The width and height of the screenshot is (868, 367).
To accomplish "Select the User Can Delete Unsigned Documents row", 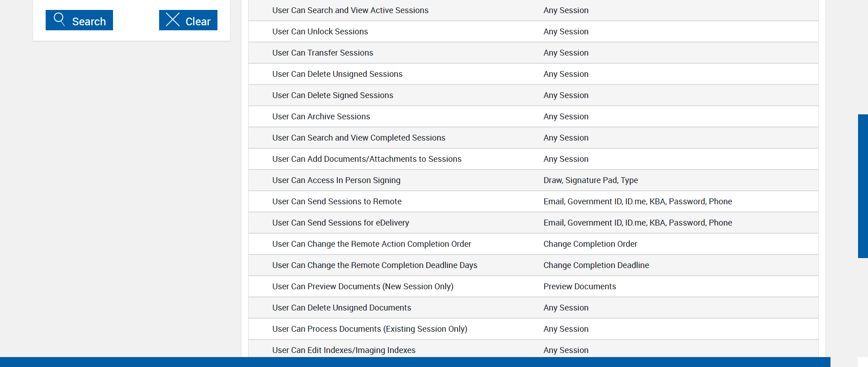I will 341,308.
